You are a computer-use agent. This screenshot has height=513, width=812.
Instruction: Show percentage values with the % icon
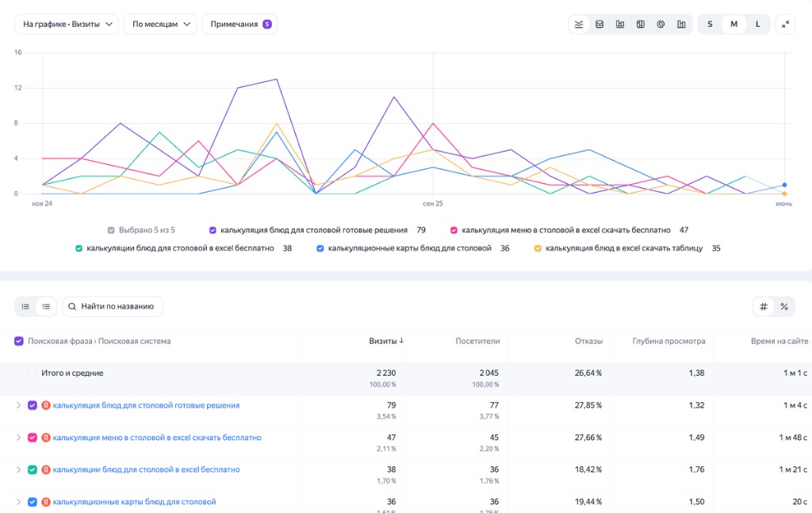(784, 307)
